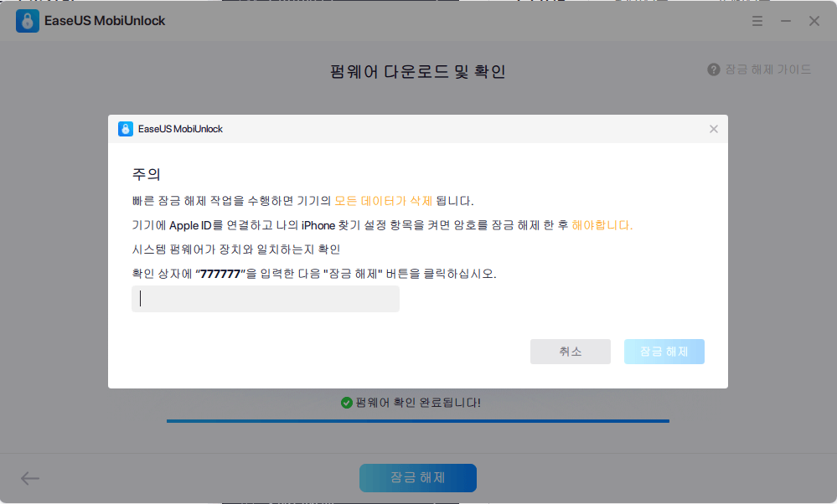This screenshot has height=504, width=837.
Task: Click the blue 잠금 해제 button at bottom
Action: [417, 478]
